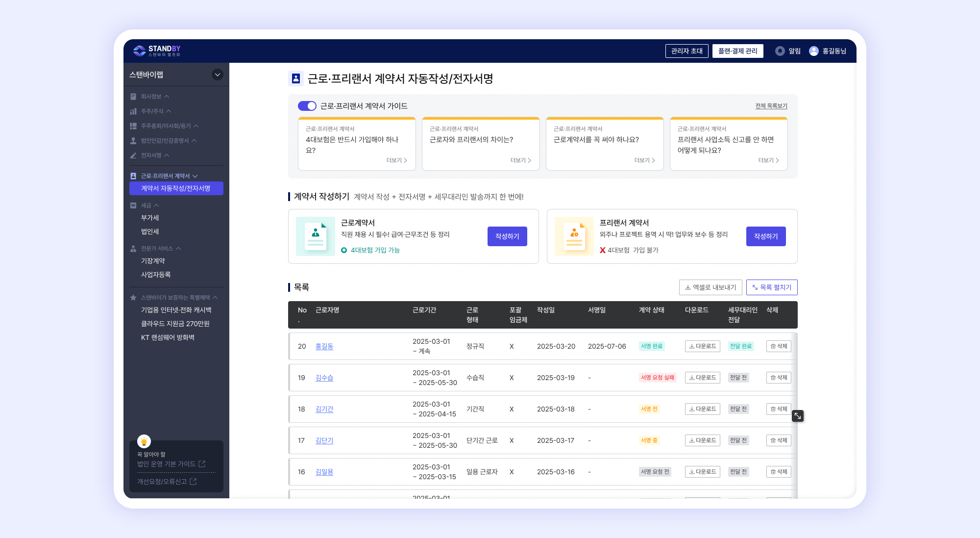
Task: Click the lightbulb tip icon in sidebar
Action: pos(144,441)
